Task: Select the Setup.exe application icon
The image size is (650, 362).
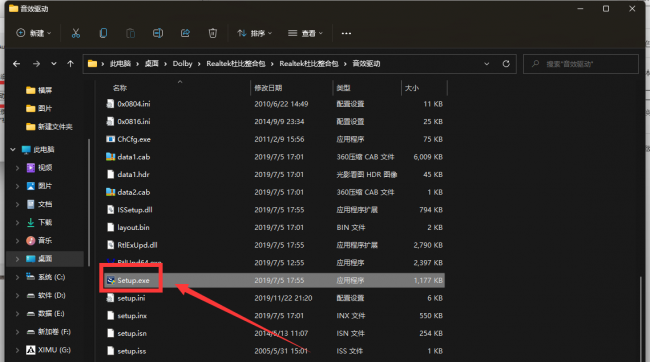Action: tap(110, 280)
